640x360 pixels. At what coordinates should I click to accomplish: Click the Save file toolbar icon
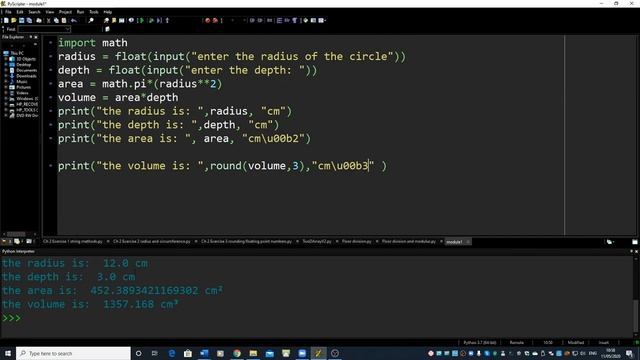pyautogui.click(x=22, y=20)
